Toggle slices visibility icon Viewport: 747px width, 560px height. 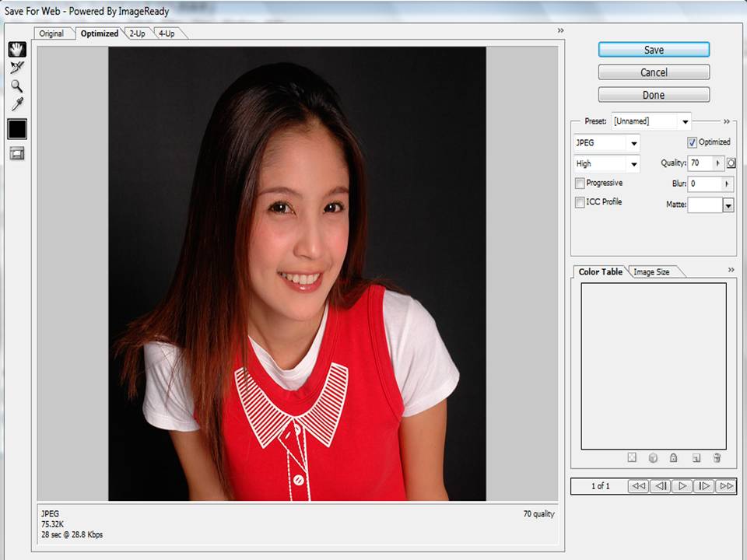[x=17, y=153]
